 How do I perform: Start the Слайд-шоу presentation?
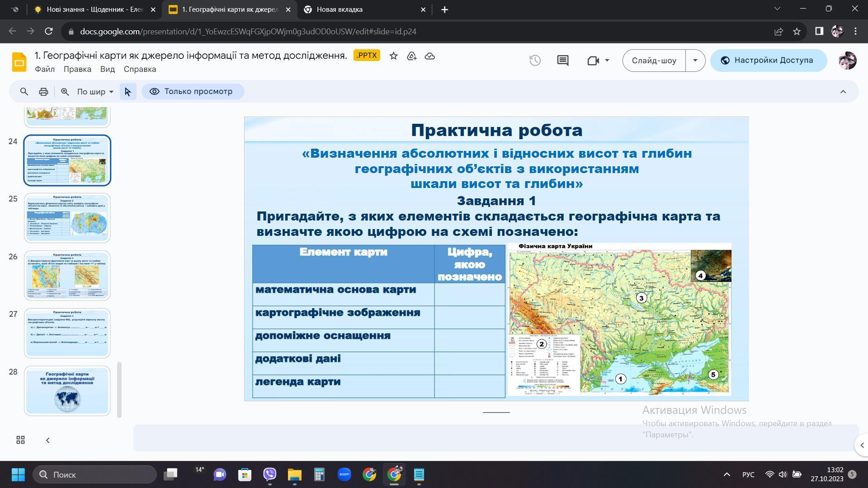pyautogui.click(x=654, y=61)
